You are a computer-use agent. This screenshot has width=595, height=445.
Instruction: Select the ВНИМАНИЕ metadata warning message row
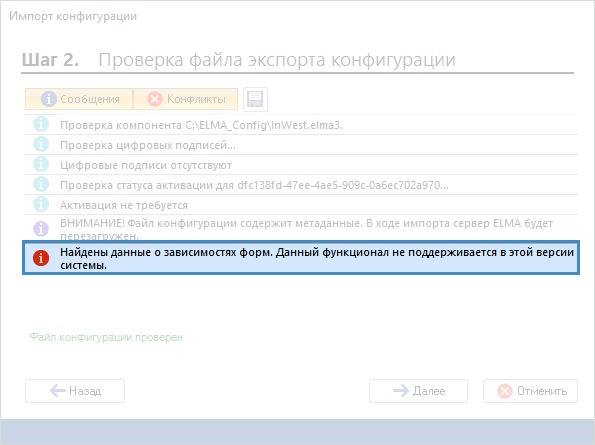(301, 228)
